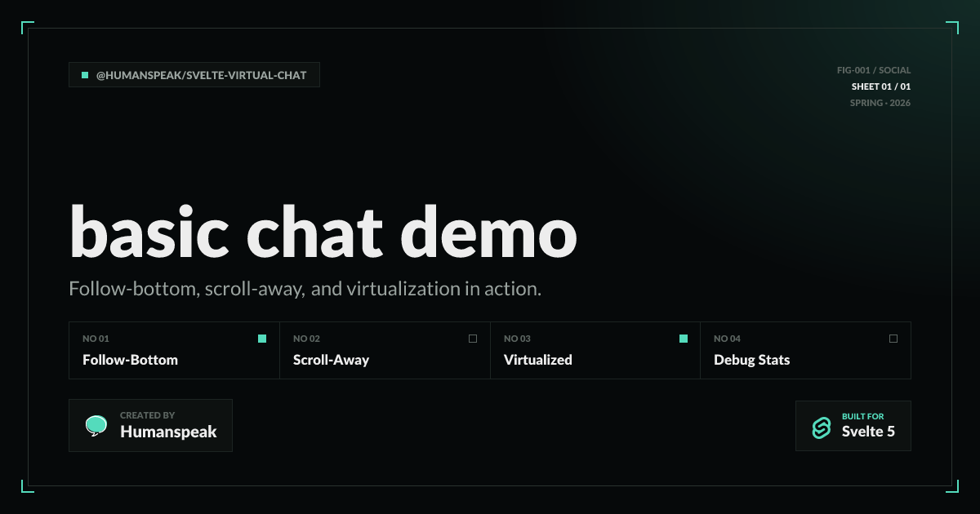
Task: Toggle the filled square on Follow-Bottom card
Action: [x=262, y=339]
